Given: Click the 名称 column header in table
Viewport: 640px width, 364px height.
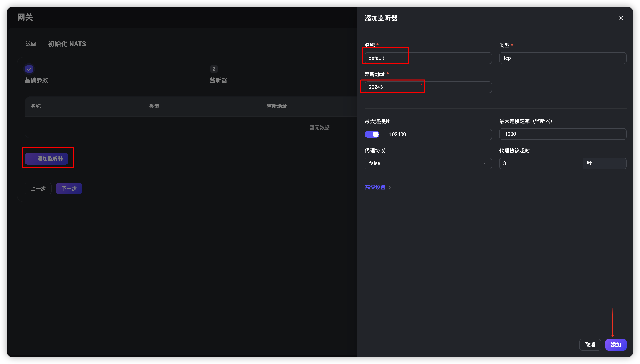Looking at the screenshot, I should coord(35,106).
